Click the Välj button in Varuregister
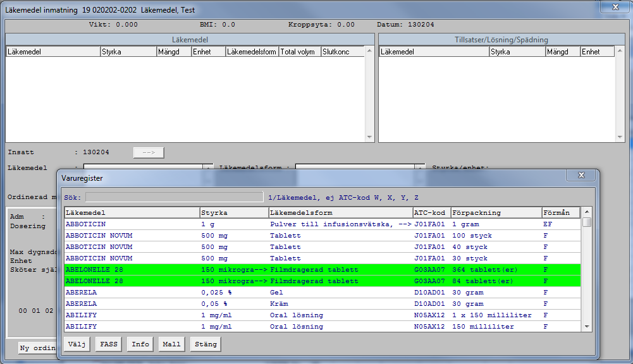This screenshot has height=364, width=633. [x=77, y=344]
